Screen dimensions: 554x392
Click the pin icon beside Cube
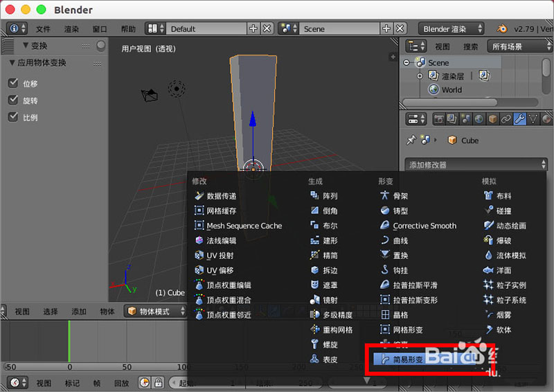[x=411, y=141]
